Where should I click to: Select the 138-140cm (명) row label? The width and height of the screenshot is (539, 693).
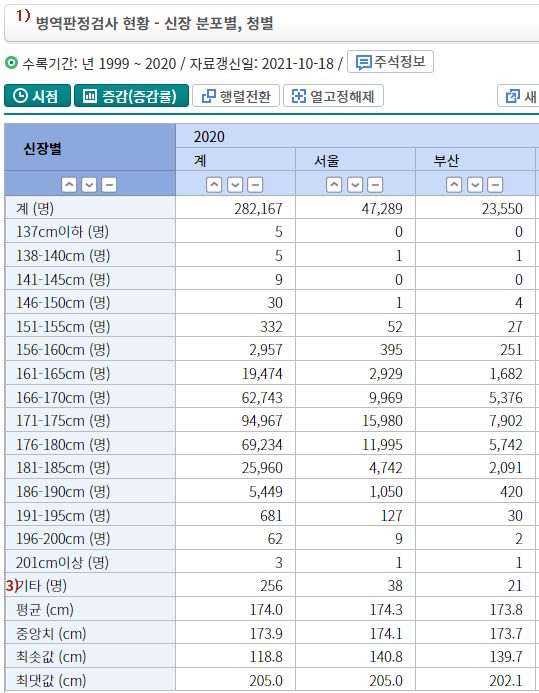pos(63,255)
